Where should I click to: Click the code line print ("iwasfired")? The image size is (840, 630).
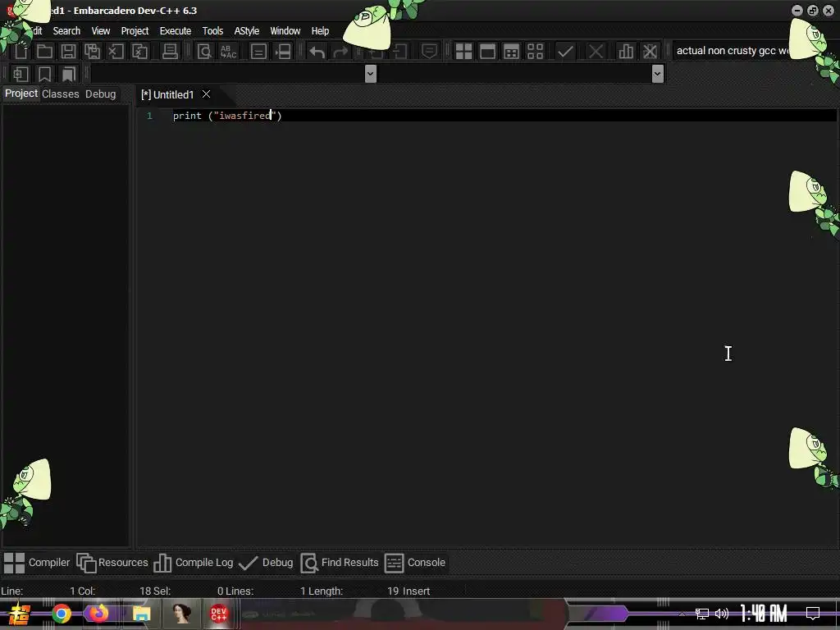click(227, 116)
